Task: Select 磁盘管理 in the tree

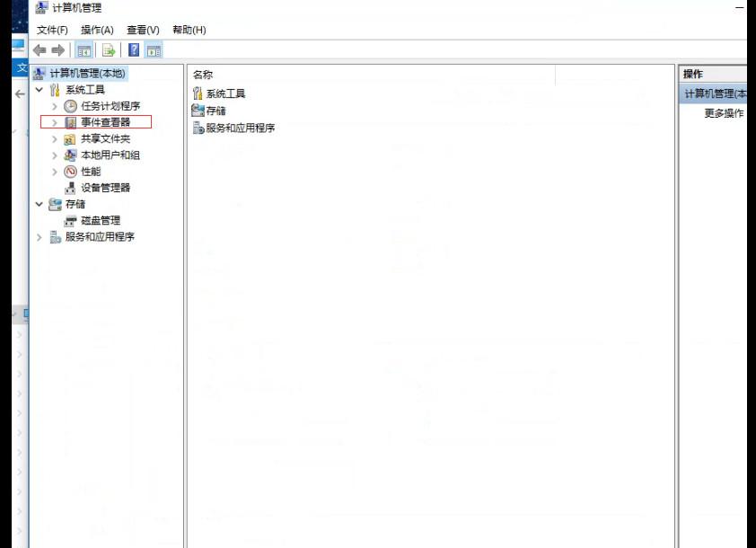Action: (101, 220)
